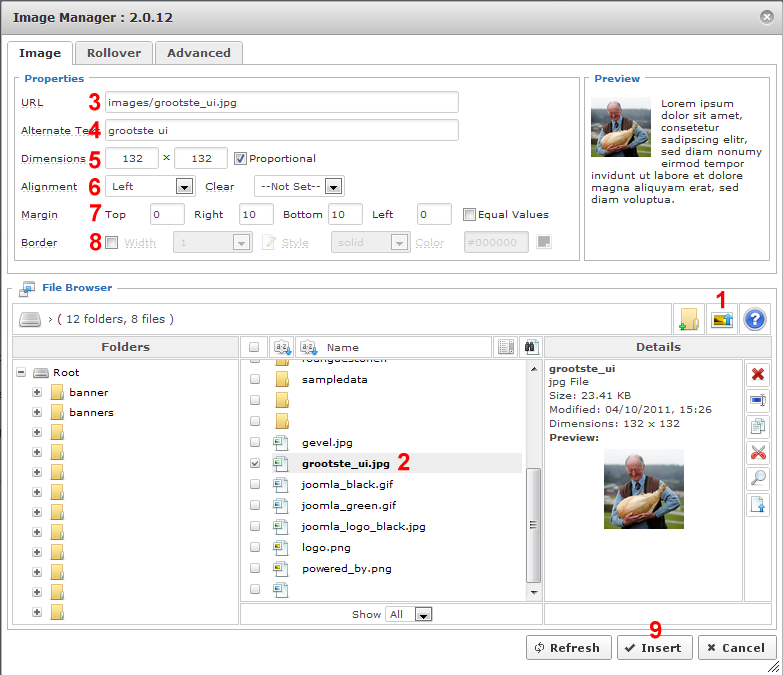Click the binoculars search icon

pyautogui.click(x=530, y=347)
